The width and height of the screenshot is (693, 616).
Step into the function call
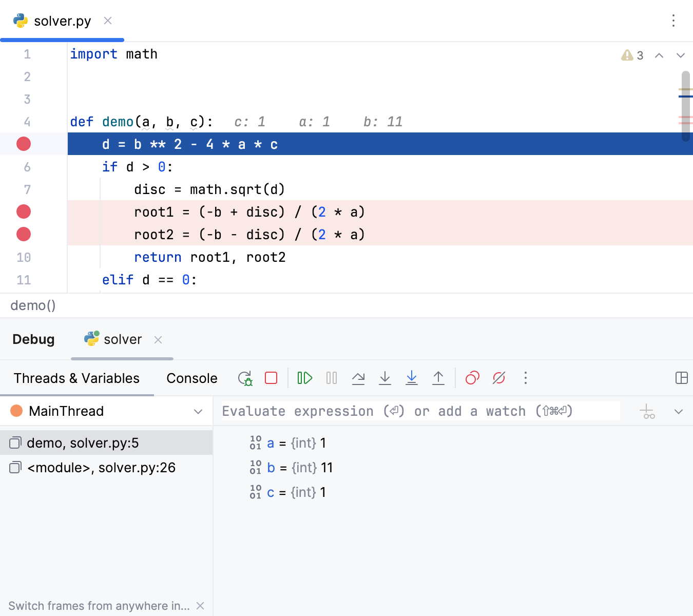click(385, 378)
